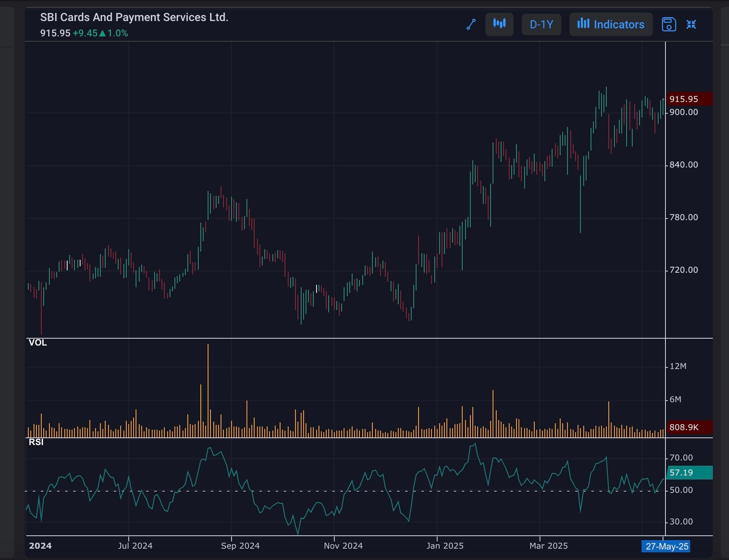This screenshot has height=560, width=729.
Task: Open the Indicators menu
Action: [611, 24]
